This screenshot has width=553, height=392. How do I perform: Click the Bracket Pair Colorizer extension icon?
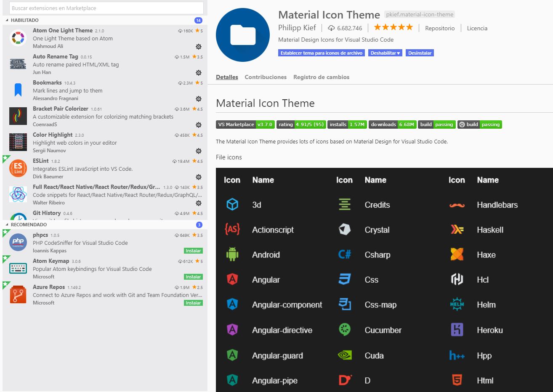17,116
